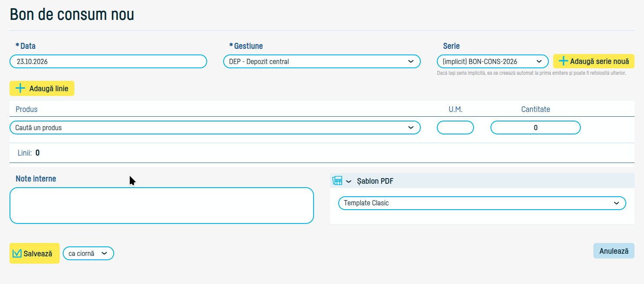Open the Caută un produs dropdown

[x=215, y=128]
